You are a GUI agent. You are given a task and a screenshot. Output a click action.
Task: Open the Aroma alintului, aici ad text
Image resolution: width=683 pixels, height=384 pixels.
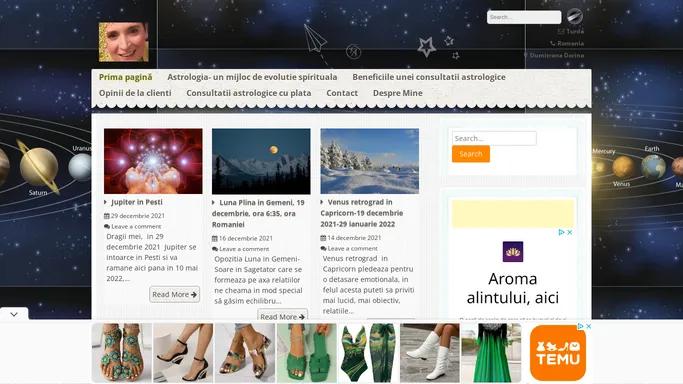coord(513,288)
